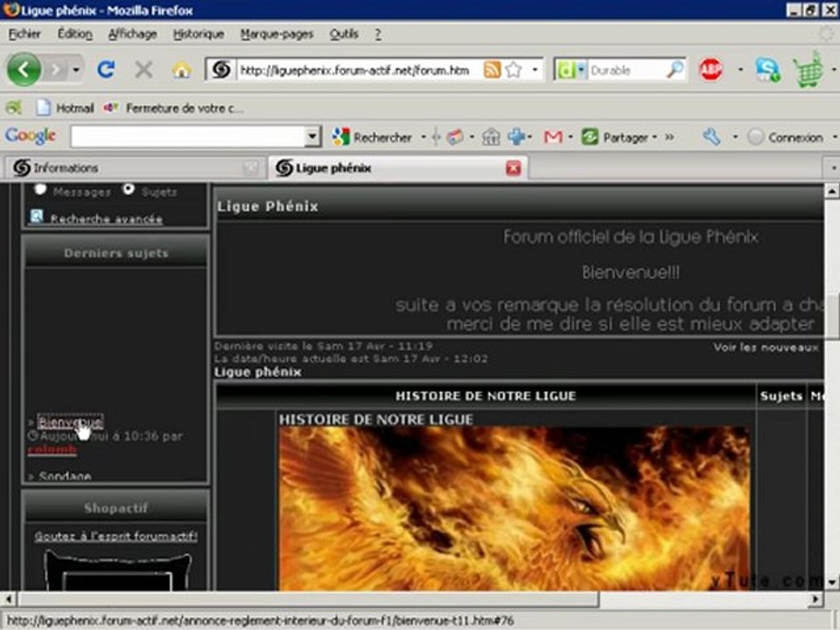Image resolution: width=840 pixels, height=630 pixels.
Task: Switch to the Informations tab
Action: pos(134,168)
